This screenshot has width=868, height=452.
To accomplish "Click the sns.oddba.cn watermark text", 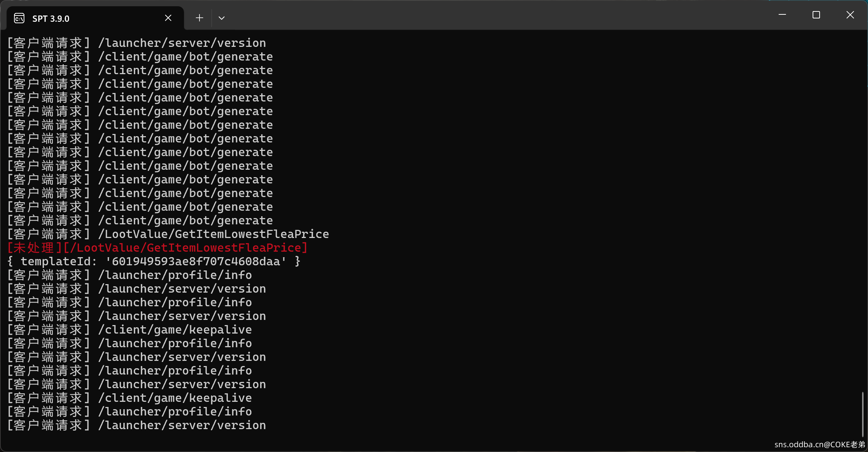I will point(819,445).
